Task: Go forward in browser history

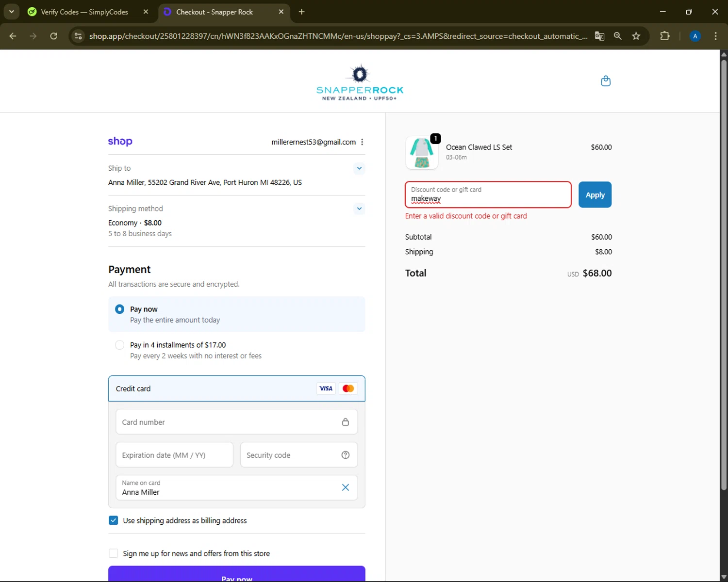Action: click(33, 36)
